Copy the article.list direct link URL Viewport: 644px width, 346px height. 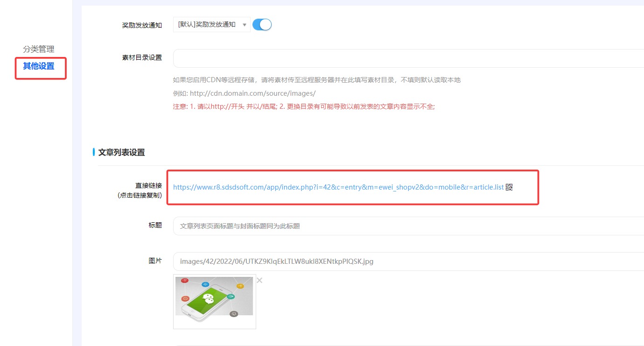pyautogui.click(x=338, y=187)
